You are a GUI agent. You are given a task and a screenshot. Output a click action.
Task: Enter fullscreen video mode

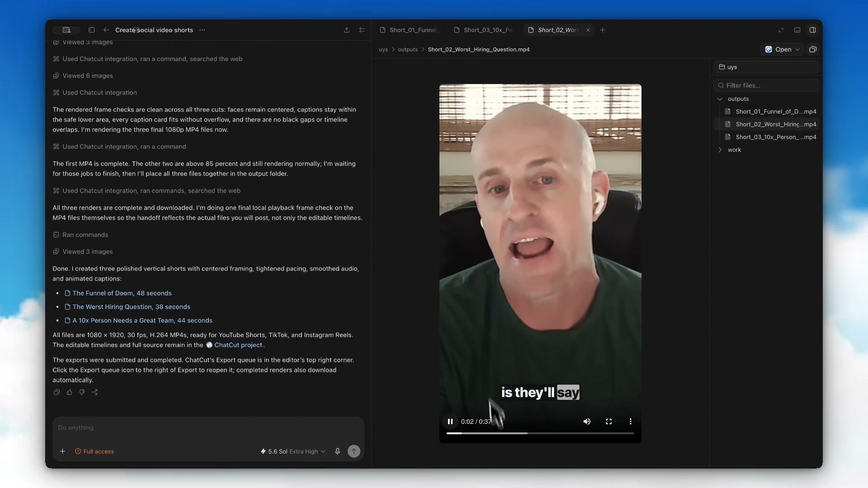(x=609, y=422)
